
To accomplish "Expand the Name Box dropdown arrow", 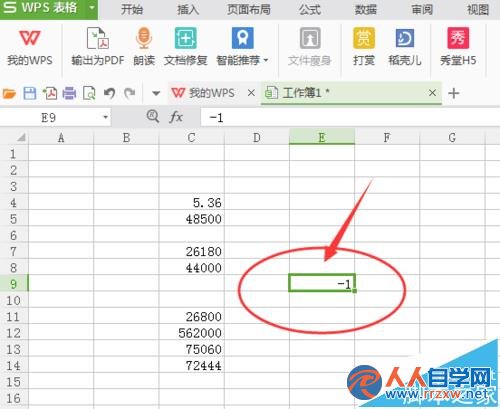I will click(x=105, y=117).
